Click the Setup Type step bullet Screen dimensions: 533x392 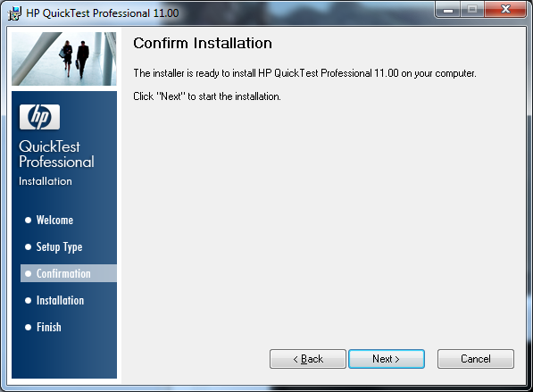[x=29, y=247]
